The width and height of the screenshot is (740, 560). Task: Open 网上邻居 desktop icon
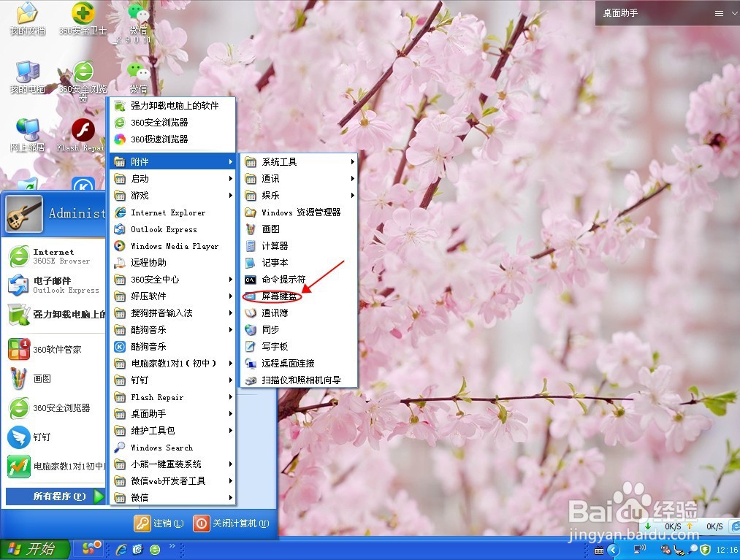[27, 135]
